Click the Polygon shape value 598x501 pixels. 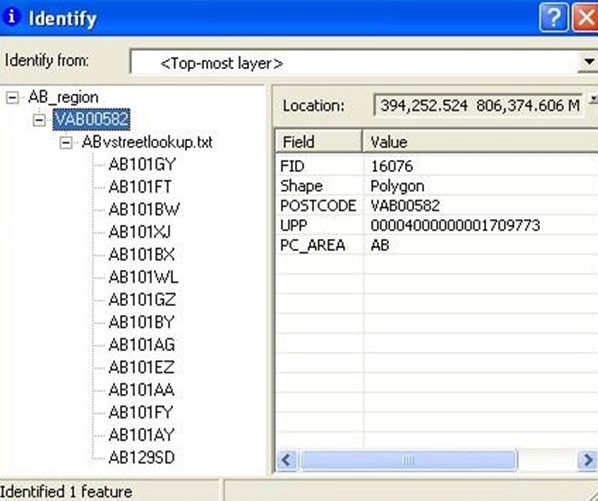[x=397, y=186]
